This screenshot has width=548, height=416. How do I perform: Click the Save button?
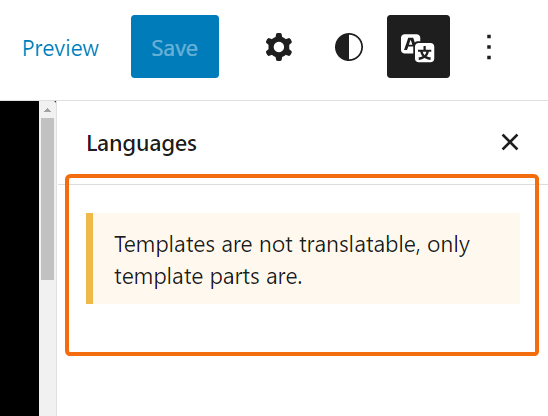175,46
